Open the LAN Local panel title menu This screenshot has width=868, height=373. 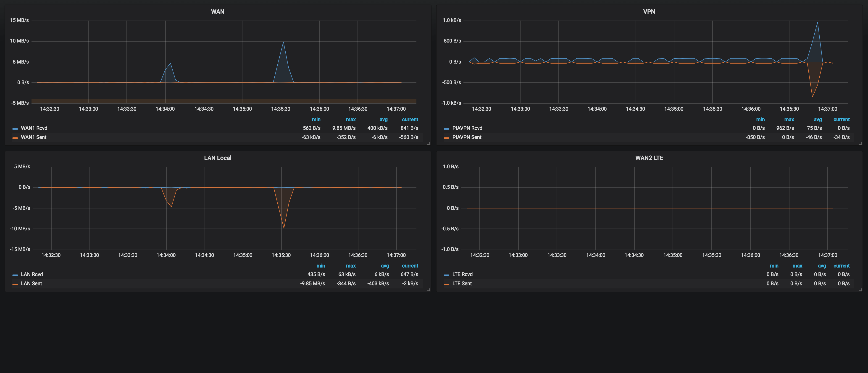pyautogui.click(x=217, y=158)
